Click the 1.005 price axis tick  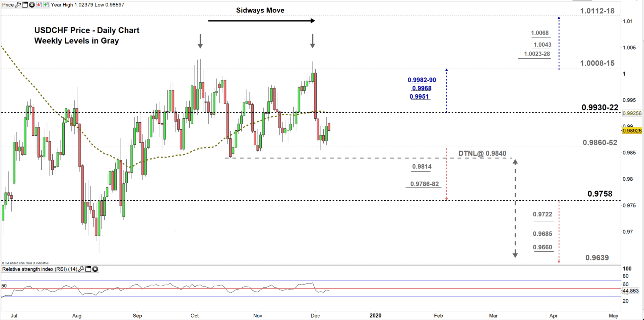629,48
